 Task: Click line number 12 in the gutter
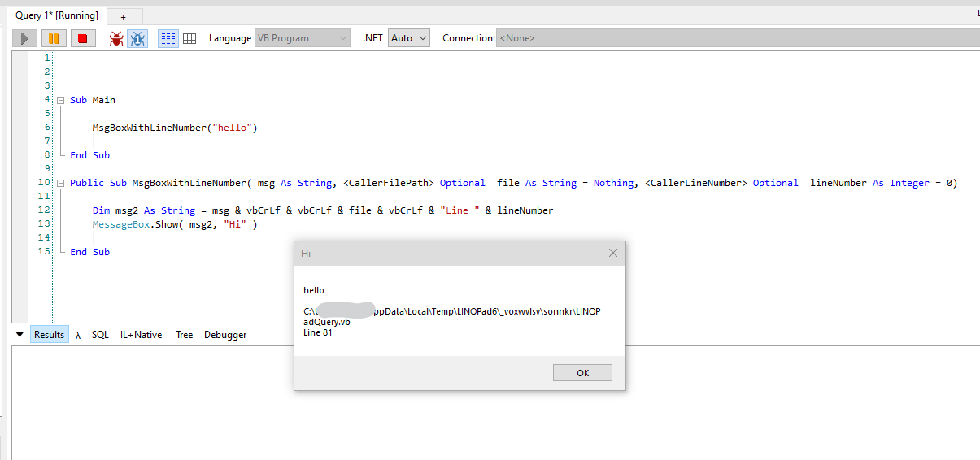coord(44,210)
